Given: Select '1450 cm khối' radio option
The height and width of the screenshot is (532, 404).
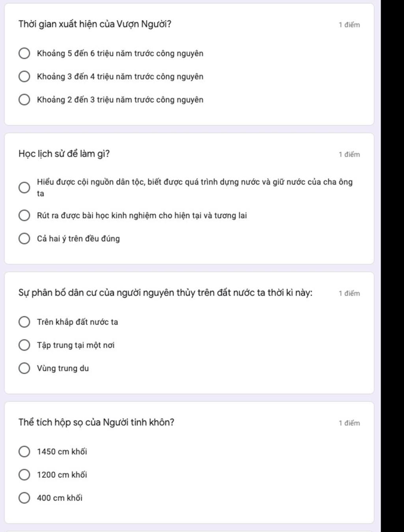Looking at the screenshot, I should (24, 451).
